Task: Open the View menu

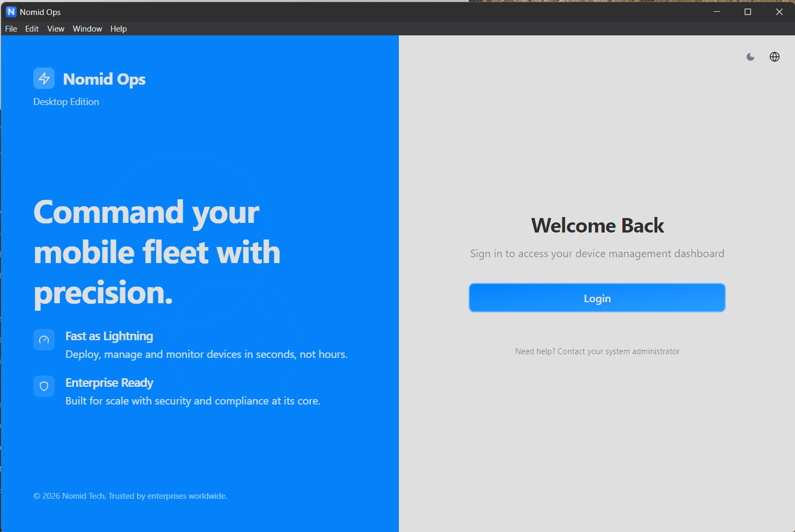Action: (x=56, y=29)
